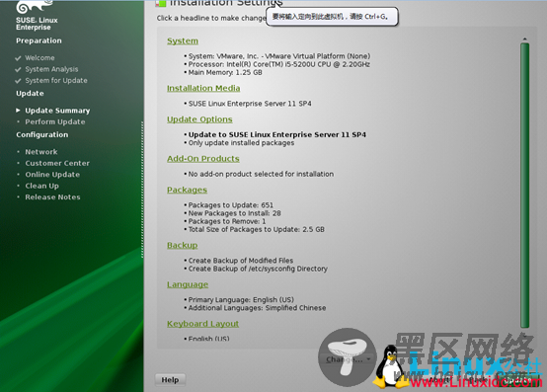Click the Welcome step in Preparation
The image size is (547, 392).
coord(39,58)
